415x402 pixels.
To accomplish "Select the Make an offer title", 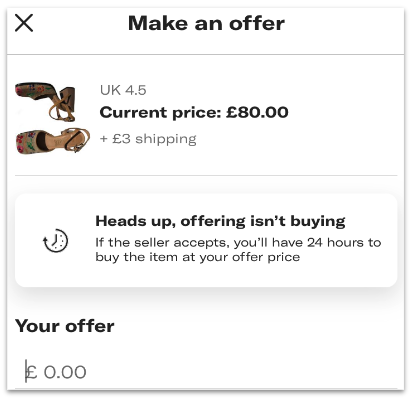I will [206, 23].
